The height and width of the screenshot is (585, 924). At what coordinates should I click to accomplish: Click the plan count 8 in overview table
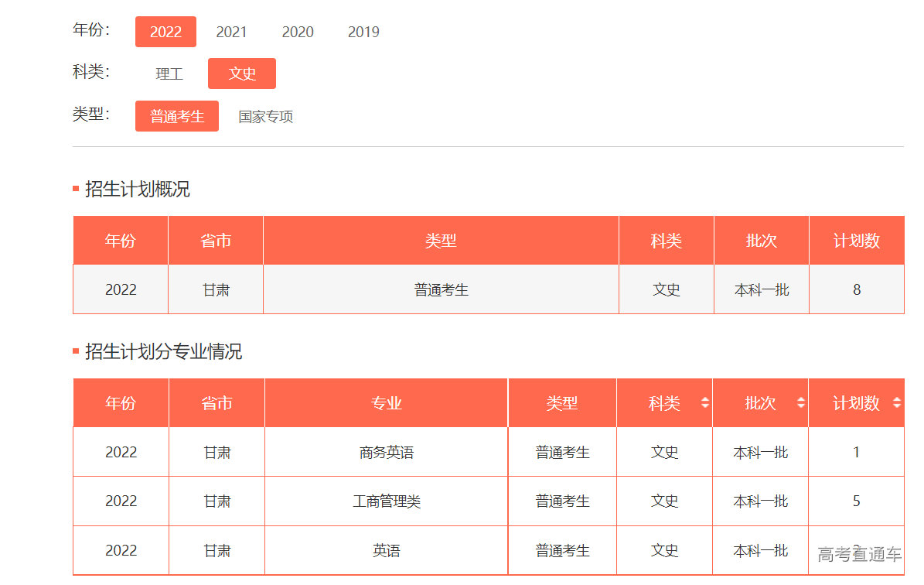point(857,290)
